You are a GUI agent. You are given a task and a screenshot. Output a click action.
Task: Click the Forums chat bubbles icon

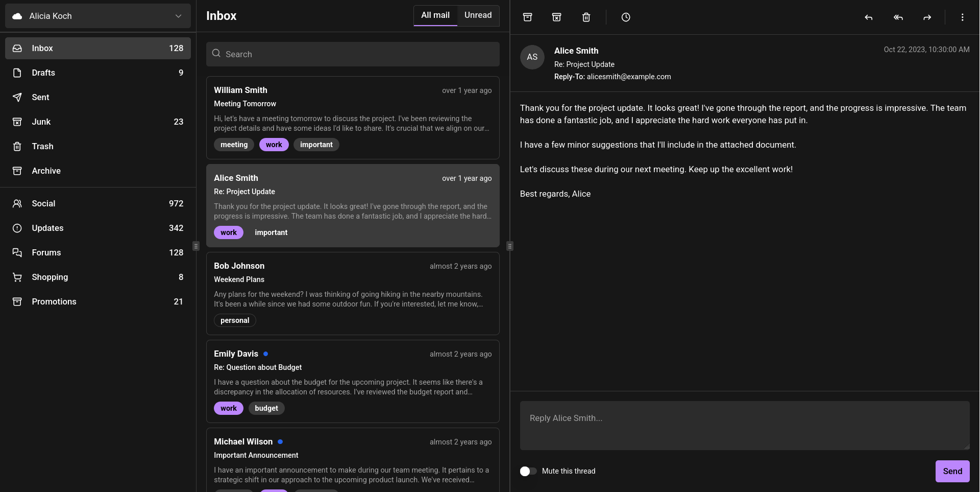17,252
